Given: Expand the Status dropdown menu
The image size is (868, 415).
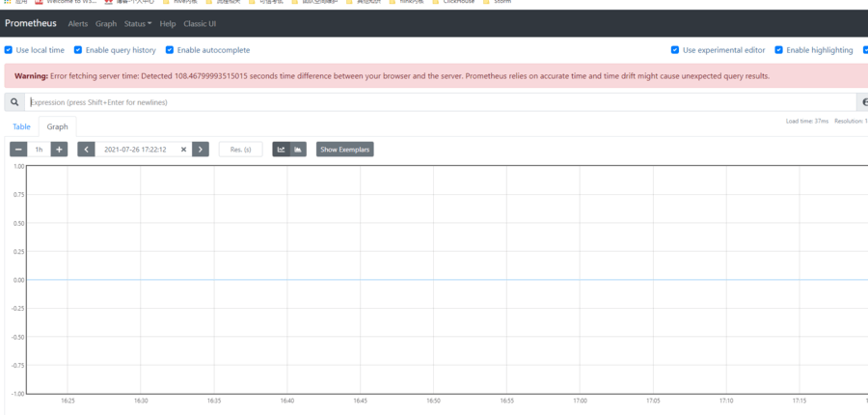Looking at the screenshot, I should (x=138, y=24).
